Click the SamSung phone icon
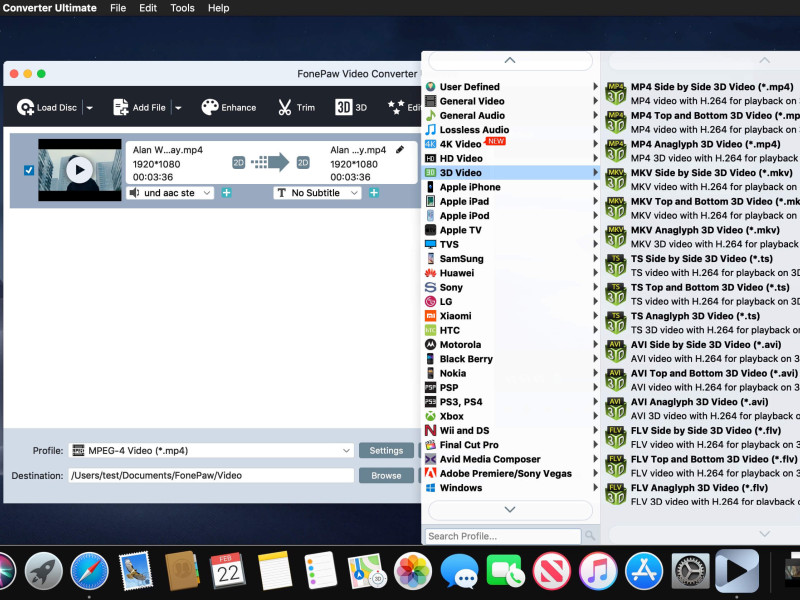Viewport: 800px width, 600px height. [x=431, y=258]
